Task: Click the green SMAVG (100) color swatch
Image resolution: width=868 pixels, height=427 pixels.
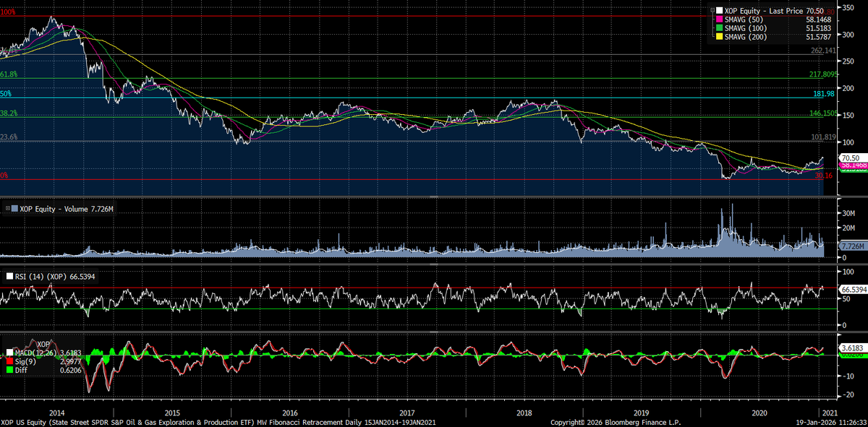Action: (719, 27)
